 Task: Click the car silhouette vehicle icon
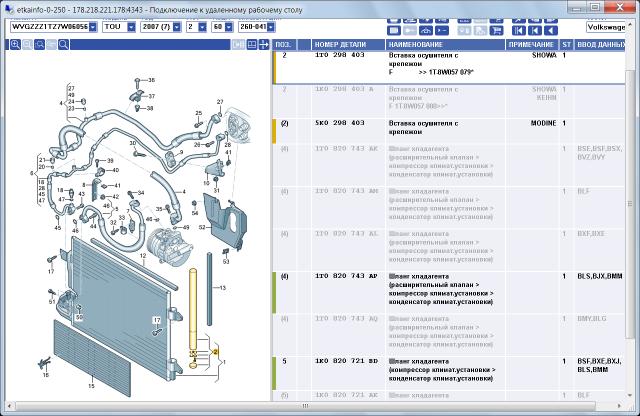[426, 30]
